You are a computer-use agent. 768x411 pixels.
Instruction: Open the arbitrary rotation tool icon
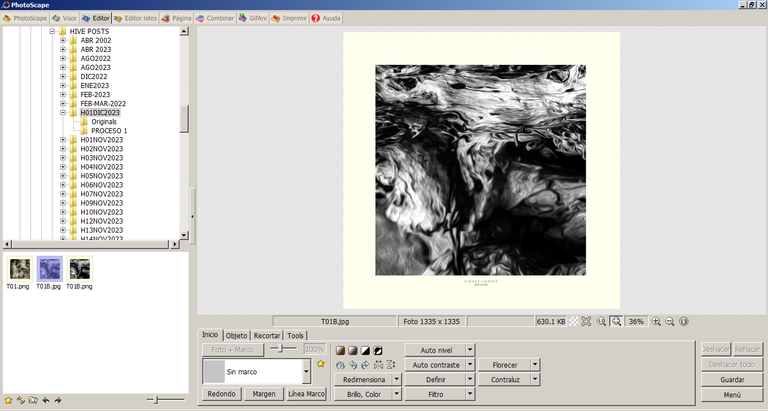pyautogui.click(x=340, y=365)
